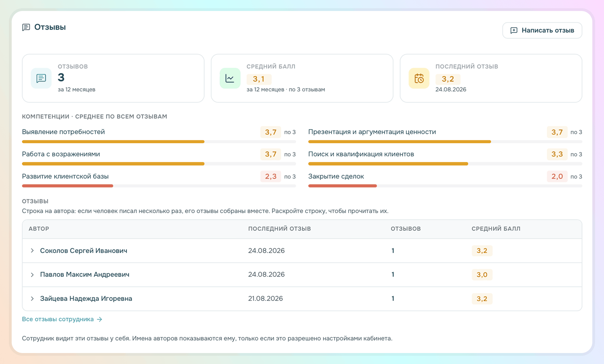Click the Отзывы page heading
The image size is (604, 364).
click(x=50, y=27)
